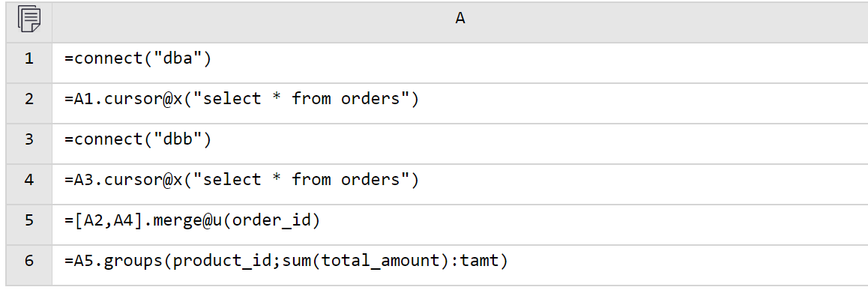Select row 5 header

28,220
